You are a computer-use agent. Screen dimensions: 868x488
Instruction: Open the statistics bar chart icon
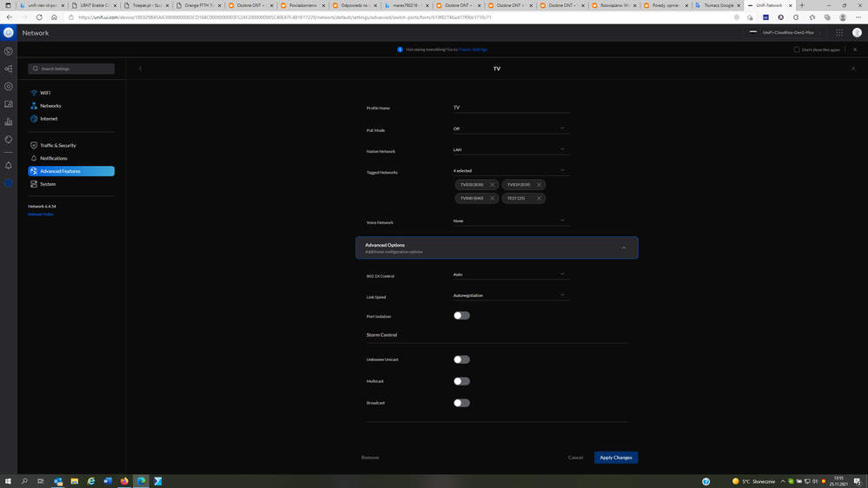click(x=9, y=122)
